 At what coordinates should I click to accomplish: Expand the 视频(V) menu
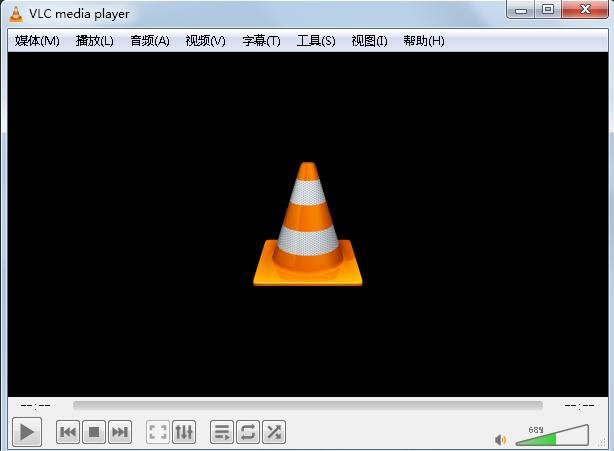click(x=206, y=41)
